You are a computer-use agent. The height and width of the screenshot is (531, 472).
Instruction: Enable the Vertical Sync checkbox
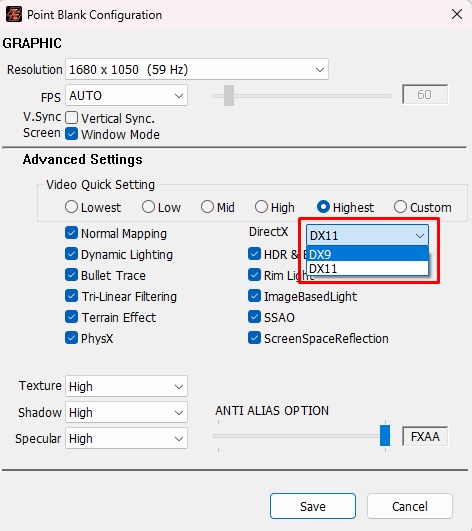[71, 118]
